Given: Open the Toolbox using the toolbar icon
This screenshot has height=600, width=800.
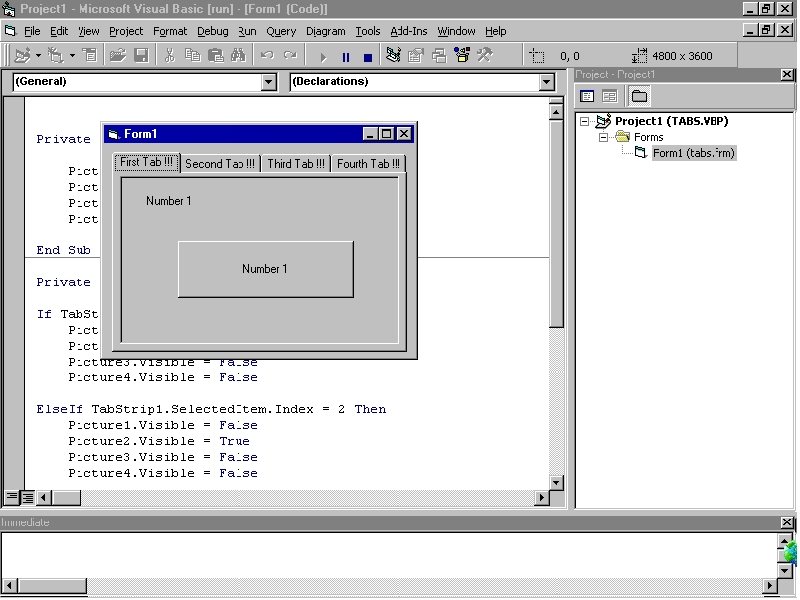Looking at the screenshot, I should 484,56.
